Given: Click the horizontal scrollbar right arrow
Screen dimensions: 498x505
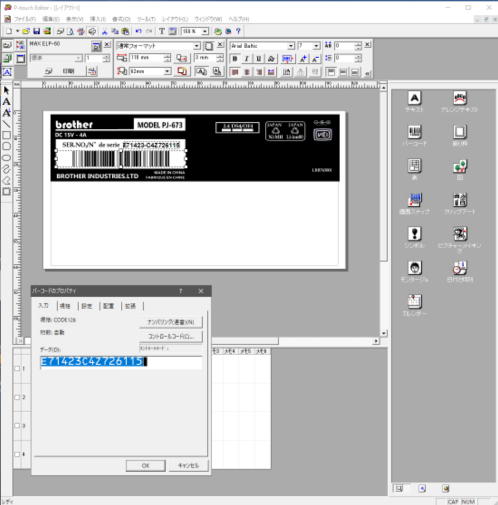Looking at the screenshot, I should (x=376, y=341).
